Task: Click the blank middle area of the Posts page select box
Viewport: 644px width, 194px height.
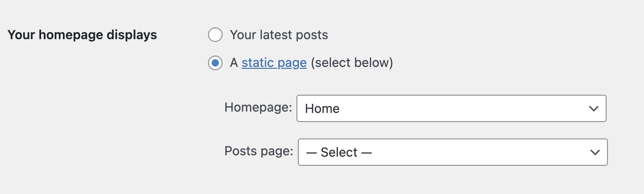Action: pos(470,152)
